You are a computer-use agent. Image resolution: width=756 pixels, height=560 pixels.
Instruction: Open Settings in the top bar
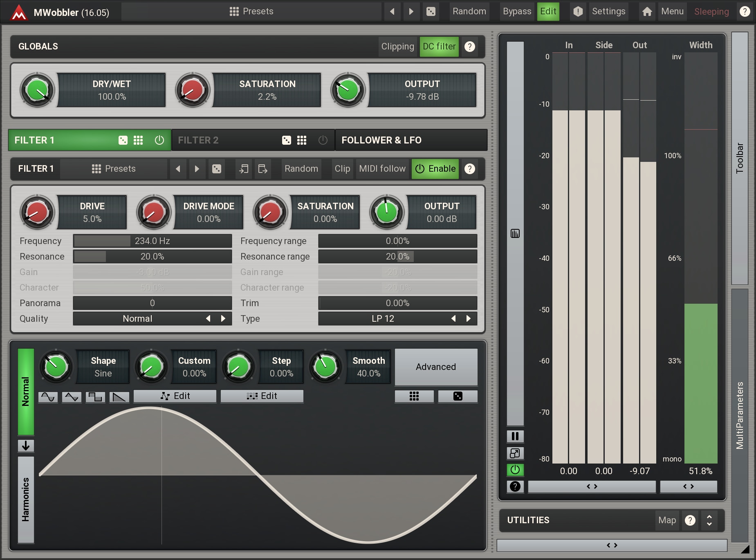(608, 11)
